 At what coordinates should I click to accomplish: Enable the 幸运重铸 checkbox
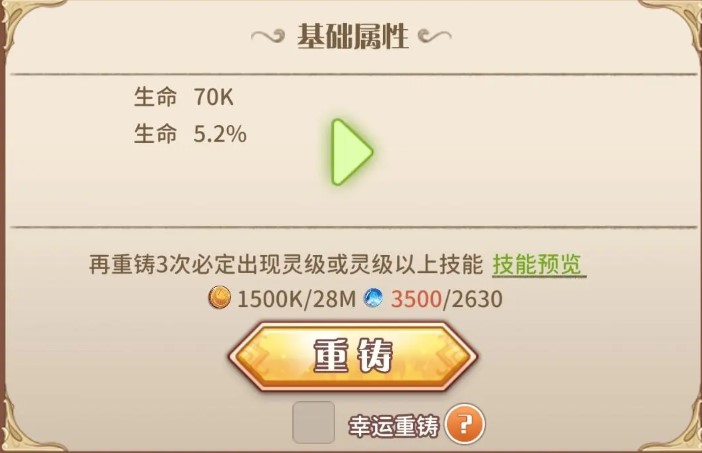point(313,423)
